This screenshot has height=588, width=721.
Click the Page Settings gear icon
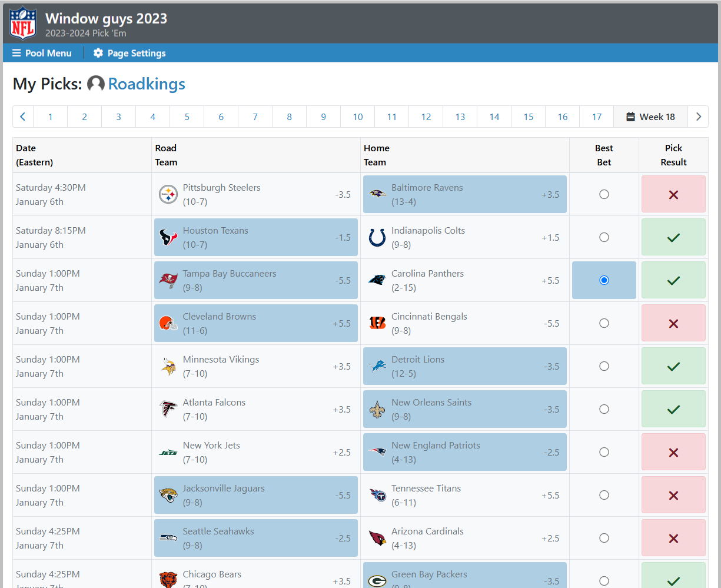pos(98,53)
